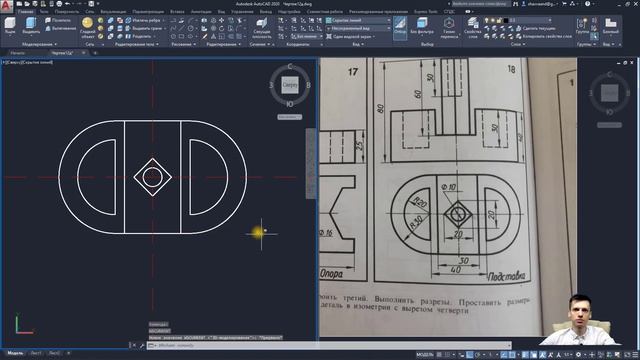Toggle the layer on/off lightbulb icon
Viewport: 640px width, 360px height.
(487, 20)
